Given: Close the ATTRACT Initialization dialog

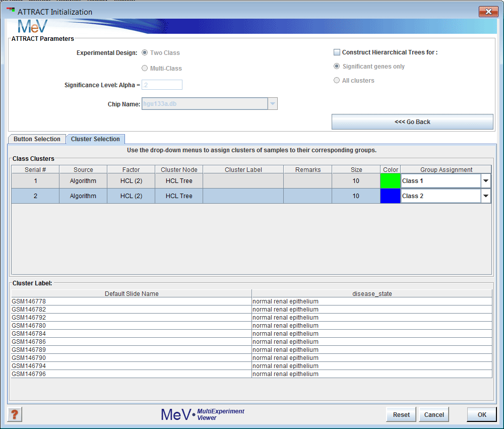Looking at the screenshot, I should point(488,12).
